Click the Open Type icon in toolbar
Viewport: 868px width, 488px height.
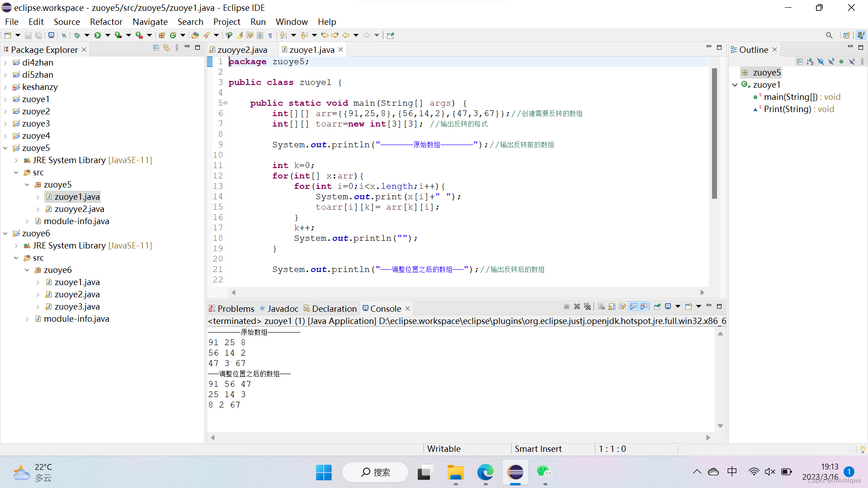click(195, 35)
